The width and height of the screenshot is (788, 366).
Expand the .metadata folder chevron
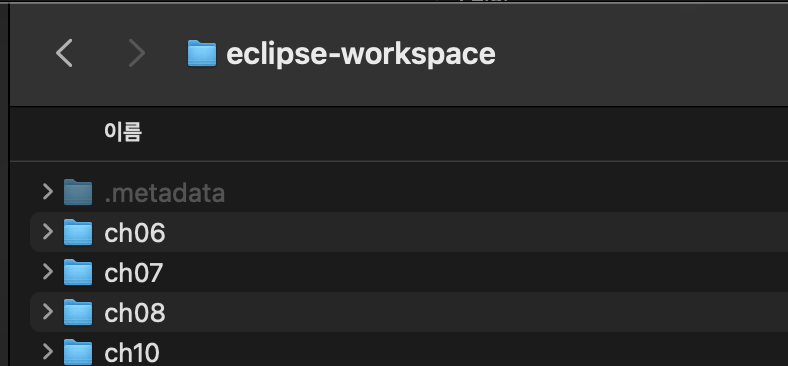point(48,192)
